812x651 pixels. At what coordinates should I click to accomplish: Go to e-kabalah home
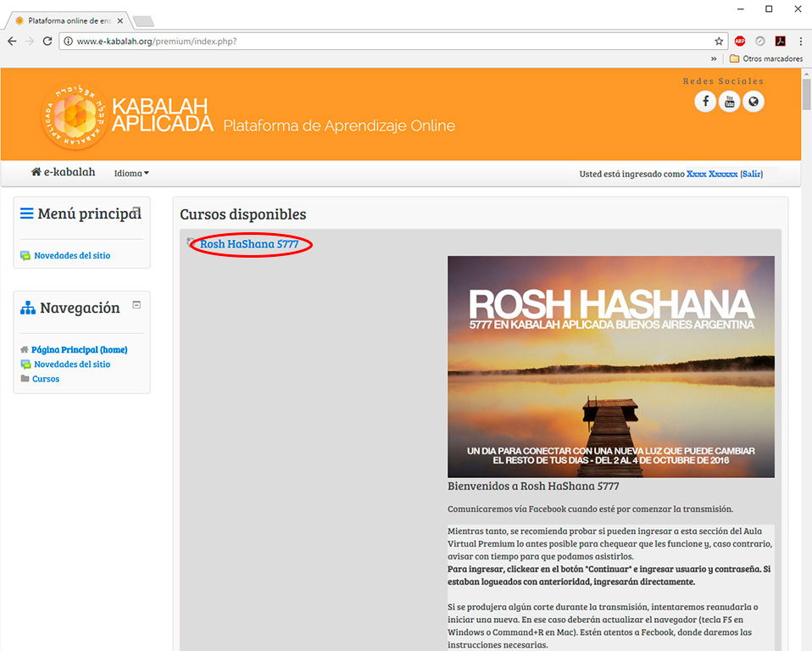click(x=64, y=172)
